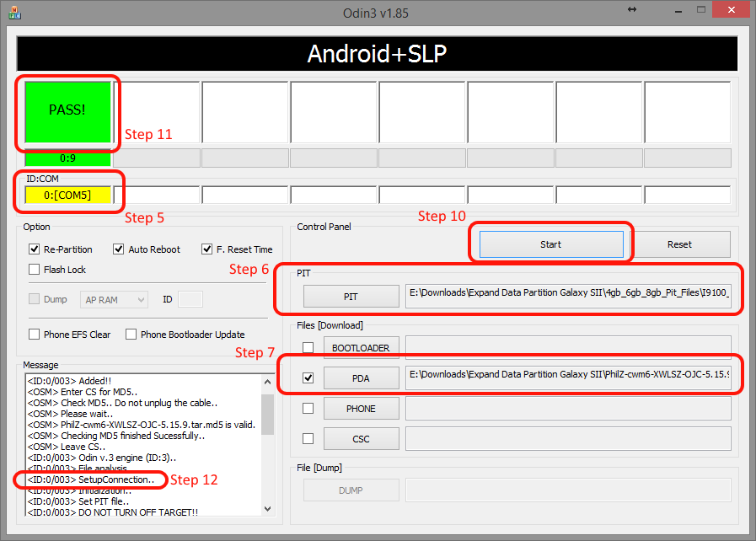Click message log scroll up arrow

tap(267, 382)
